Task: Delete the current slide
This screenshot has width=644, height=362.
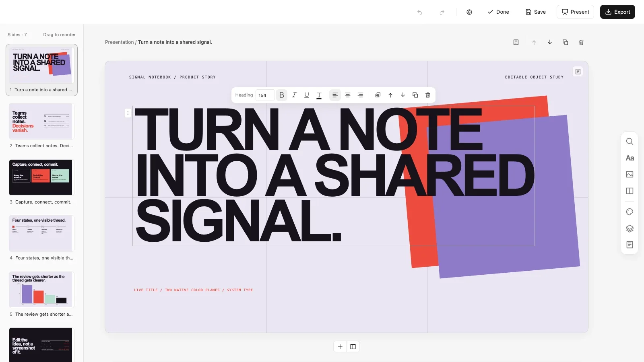Action: [581, 42]
